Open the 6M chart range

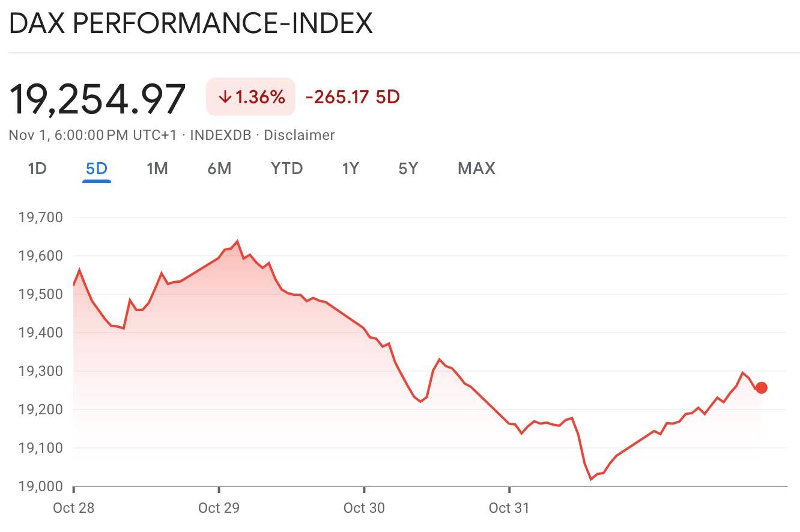(219, 169)
